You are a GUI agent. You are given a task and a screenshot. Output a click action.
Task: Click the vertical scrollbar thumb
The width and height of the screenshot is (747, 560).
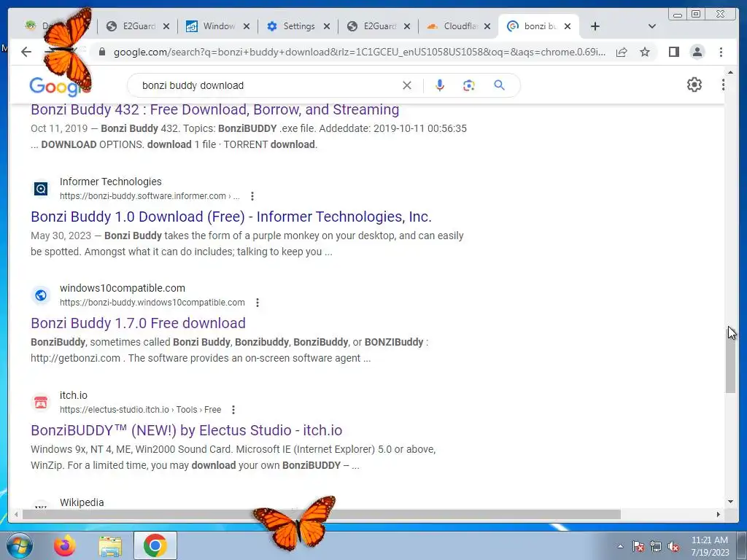[730, 359]
